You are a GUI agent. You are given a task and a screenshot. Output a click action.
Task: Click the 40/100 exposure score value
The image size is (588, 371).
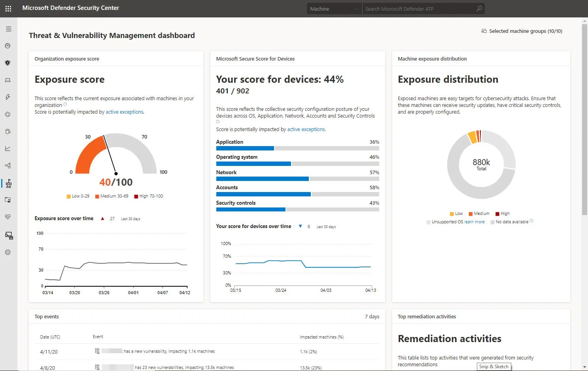click(x=116, y=182)
